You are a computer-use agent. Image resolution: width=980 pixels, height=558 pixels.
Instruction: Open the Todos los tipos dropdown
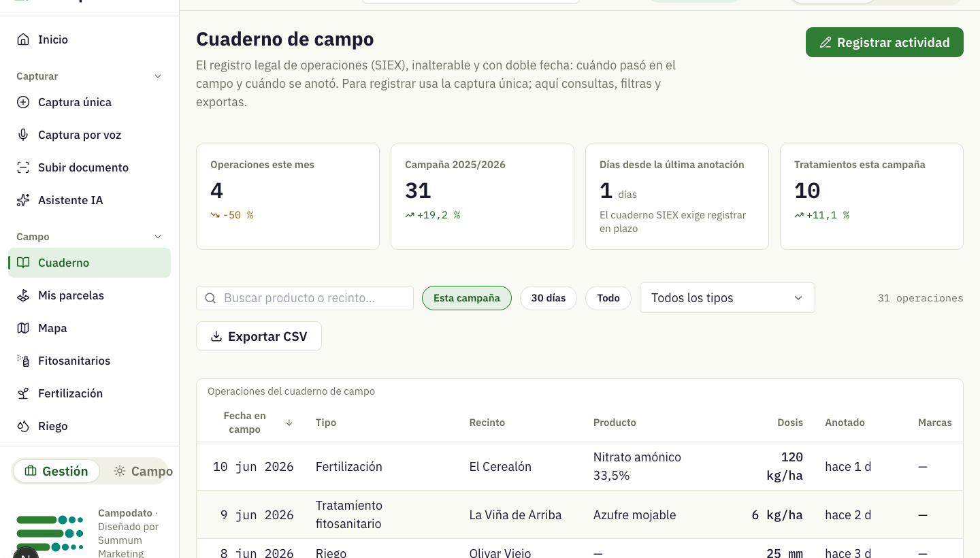(727, 298)
